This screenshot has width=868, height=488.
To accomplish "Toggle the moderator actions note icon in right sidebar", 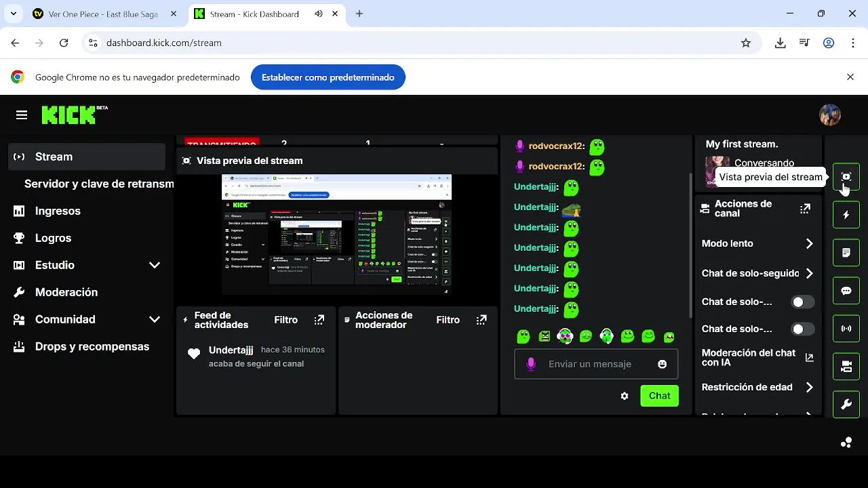I will pyautogui.click(x=846, y=253).
